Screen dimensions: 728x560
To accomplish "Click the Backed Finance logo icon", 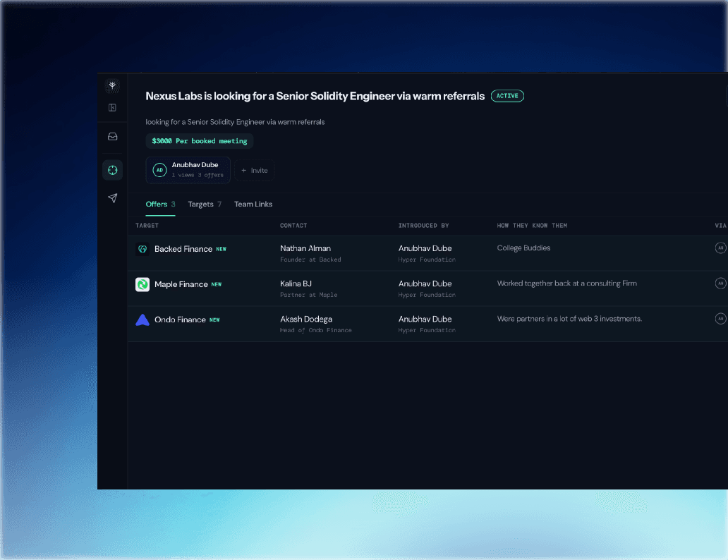I will 142,249.
